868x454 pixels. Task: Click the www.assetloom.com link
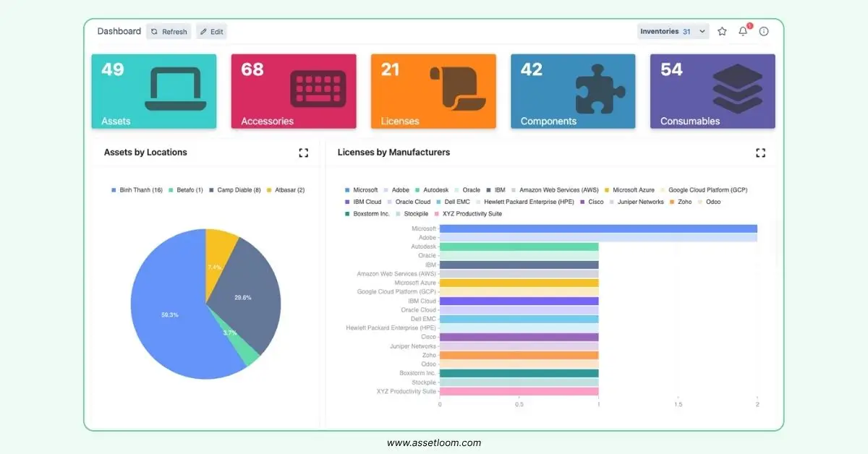(x=434, y=443)
